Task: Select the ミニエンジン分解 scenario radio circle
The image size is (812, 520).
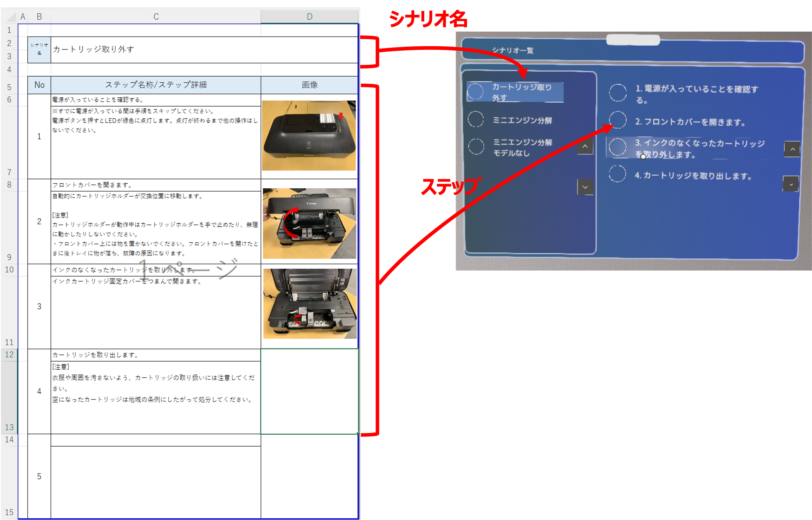Action: (x=476, y=119)
